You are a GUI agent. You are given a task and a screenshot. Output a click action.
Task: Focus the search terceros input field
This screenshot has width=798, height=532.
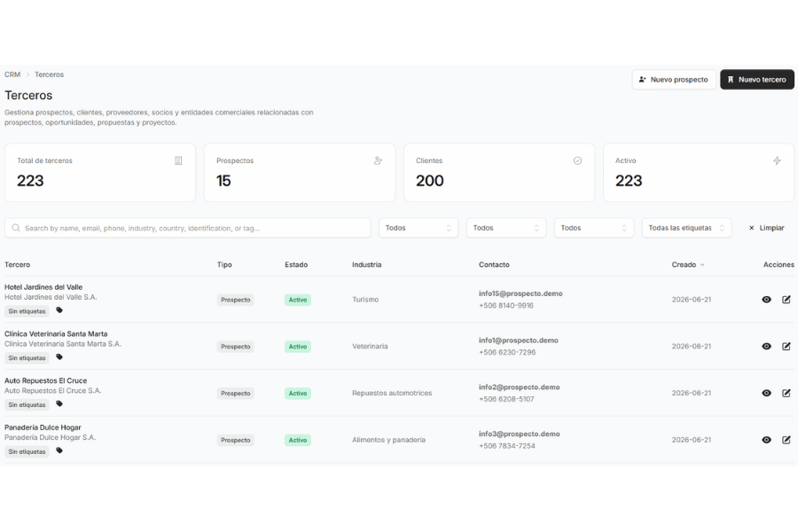187,228
